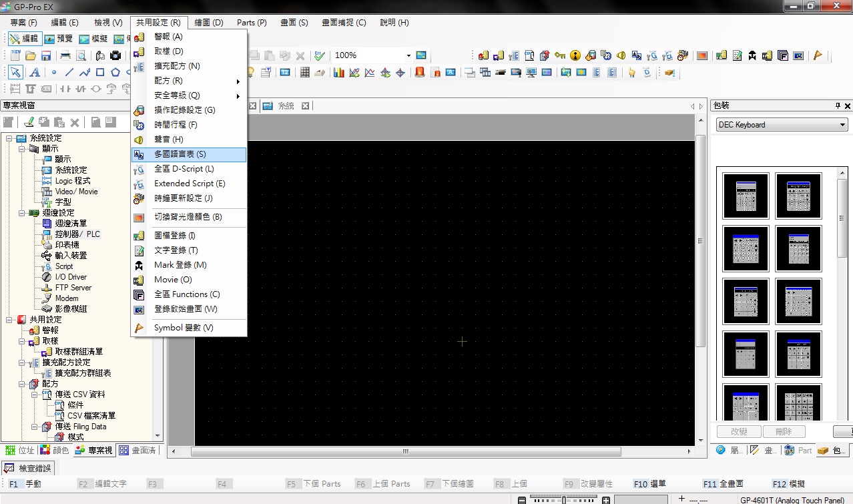Click the error check (Err) toolbar icon

coord(320,55)
